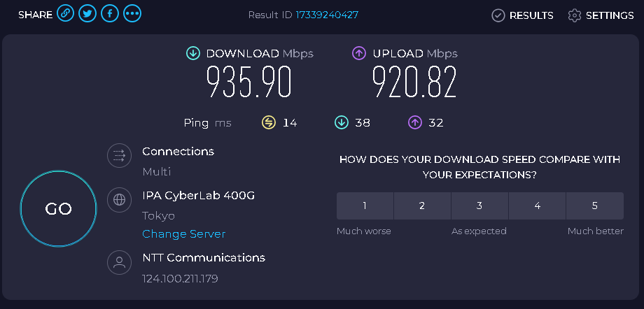Viewport: 644px width, 309px height.
Task: Click the download arrow icon
Action: 192,53
